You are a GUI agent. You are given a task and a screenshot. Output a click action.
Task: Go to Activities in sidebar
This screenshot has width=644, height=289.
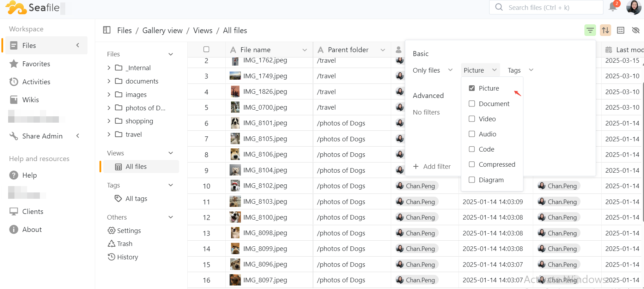36,82
